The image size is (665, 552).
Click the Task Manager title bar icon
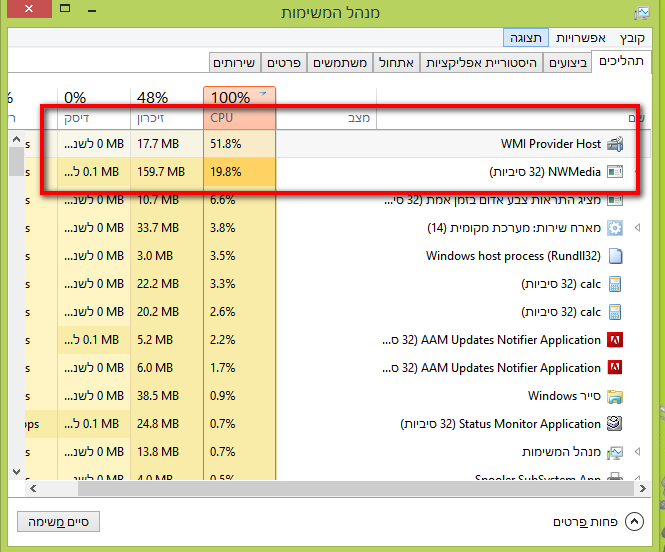(x=642, y=13)
